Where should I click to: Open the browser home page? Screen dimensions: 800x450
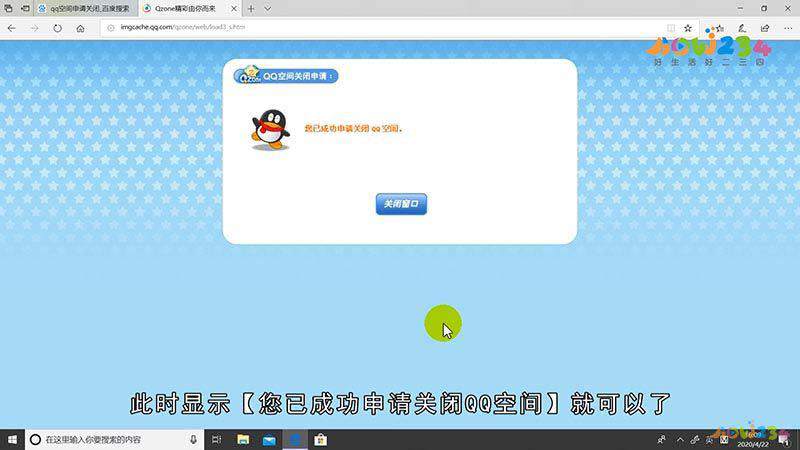pyautogui.click(x=80, y=29)
